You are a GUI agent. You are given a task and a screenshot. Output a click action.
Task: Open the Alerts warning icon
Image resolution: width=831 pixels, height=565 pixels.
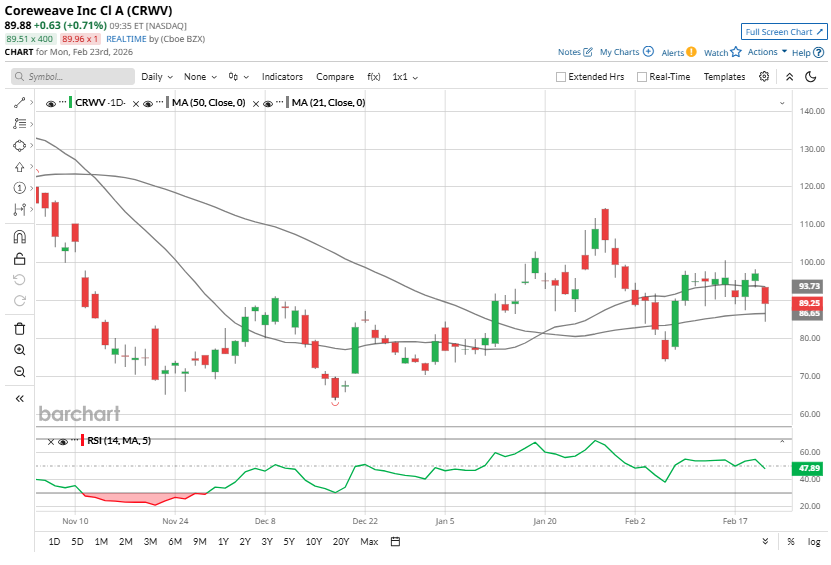(691, 52)
